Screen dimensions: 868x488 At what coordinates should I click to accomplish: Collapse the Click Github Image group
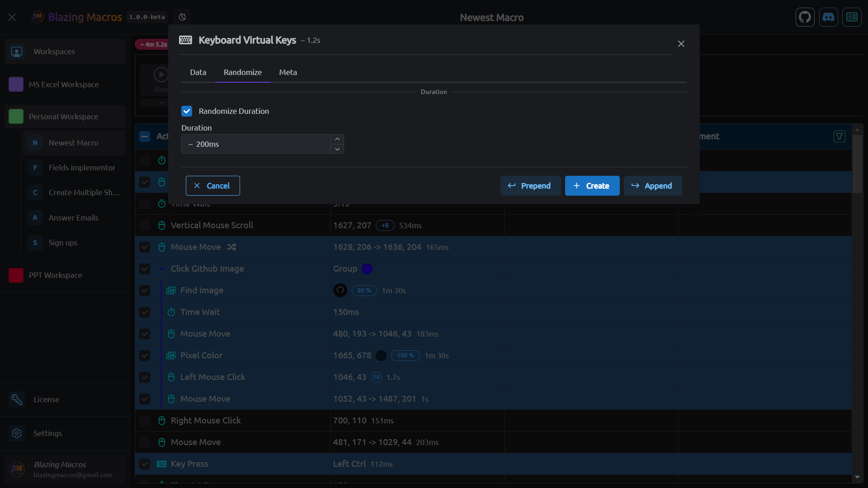coord(161,269)
